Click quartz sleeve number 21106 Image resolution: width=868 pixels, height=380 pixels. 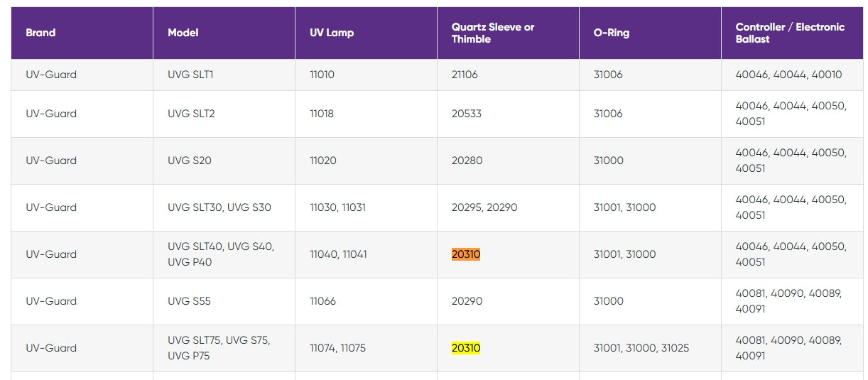click(x=465, y=75)
